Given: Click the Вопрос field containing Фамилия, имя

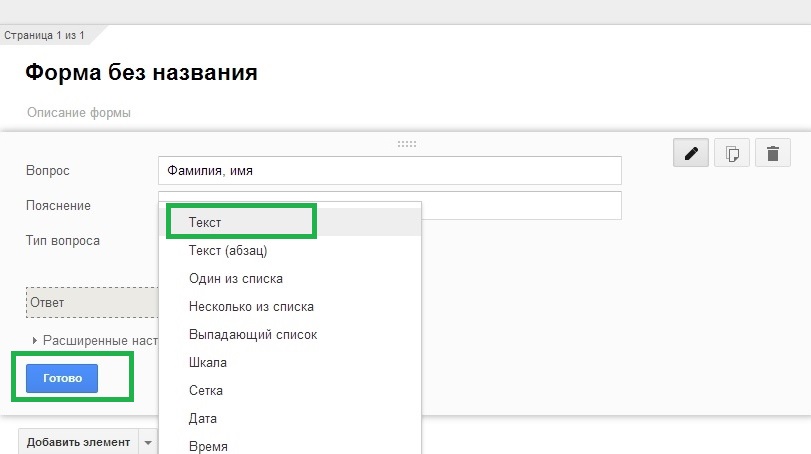Looking at the screenshot, I should [389, 170].
